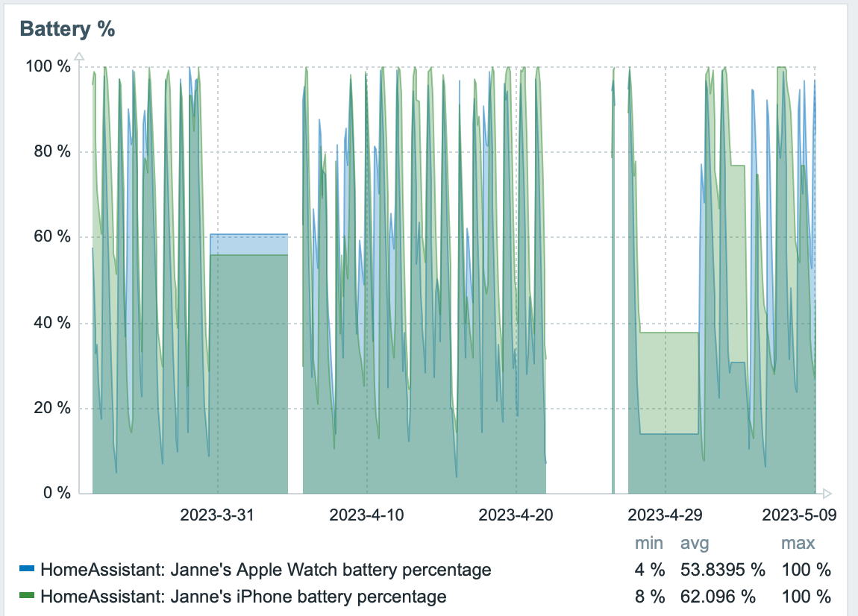Click the blue Apple Watch legend color swatch
The image size is (858, 616).
[27, 568]
